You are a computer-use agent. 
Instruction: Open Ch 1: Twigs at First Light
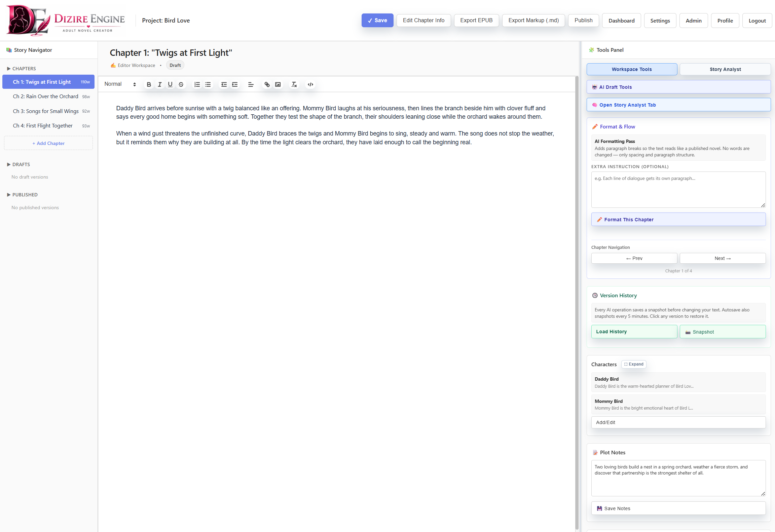(x=48, y=82)
